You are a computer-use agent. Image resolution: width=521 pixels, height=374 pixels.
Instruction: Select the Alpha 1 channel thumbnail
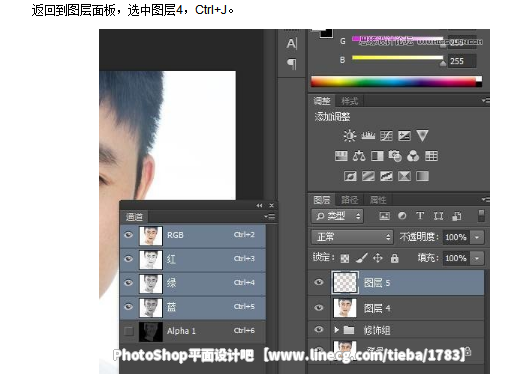(151, 332)
